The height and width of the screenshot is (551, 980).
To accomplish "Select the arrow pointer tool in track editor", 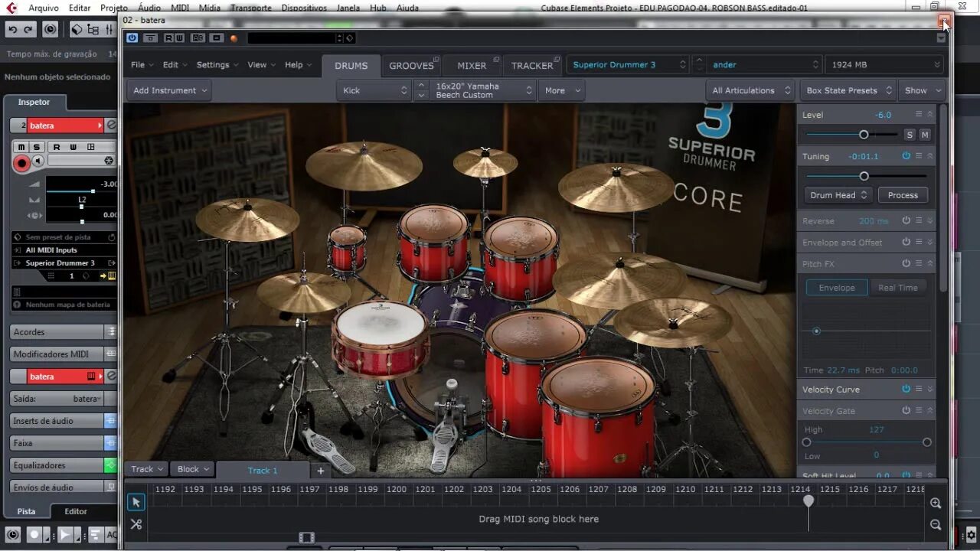I will pyautogui.click(x=136, y=502).
